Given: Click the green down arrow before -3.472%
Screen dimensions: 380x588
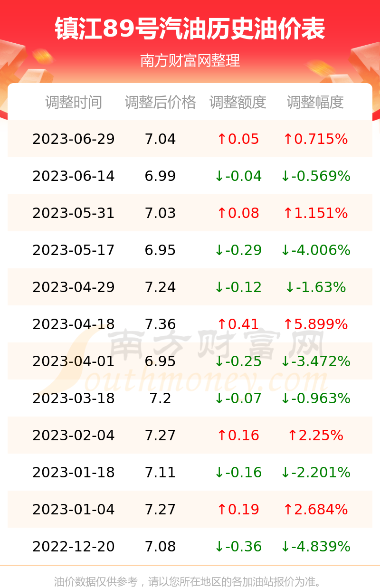Looking at the screenshot, I should pyautogui.click(x=285, y=361).
